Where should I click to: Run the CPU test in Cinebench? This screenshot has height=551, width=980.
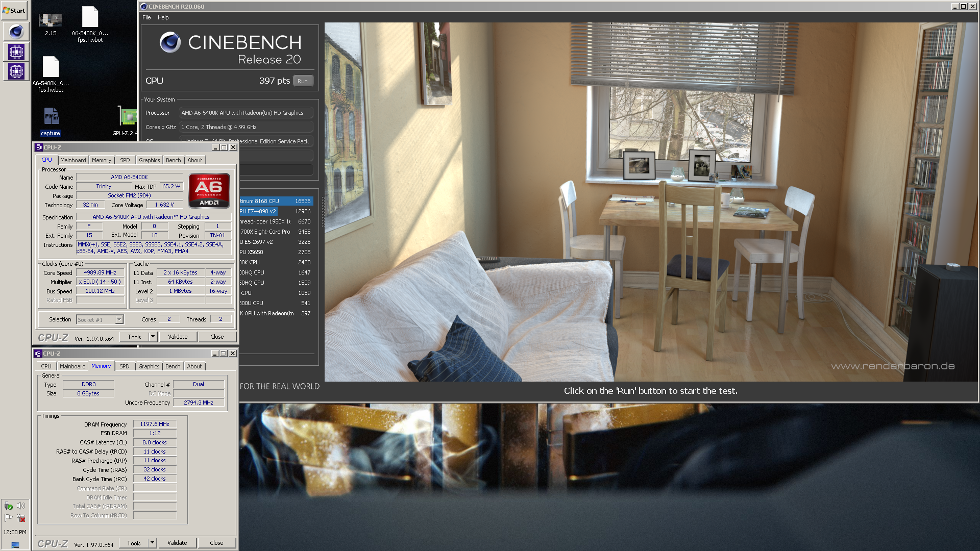tap(303, 81)
